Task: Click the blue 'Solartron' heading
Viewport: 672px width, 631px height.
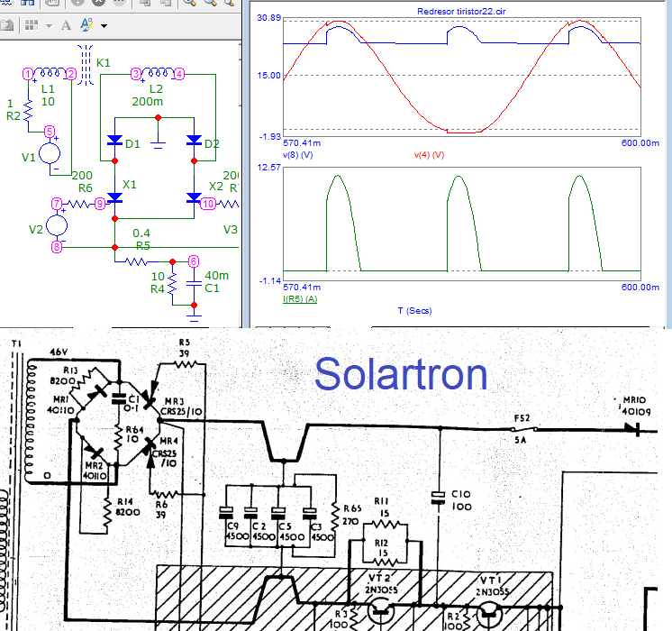Action: coord(401,374)
